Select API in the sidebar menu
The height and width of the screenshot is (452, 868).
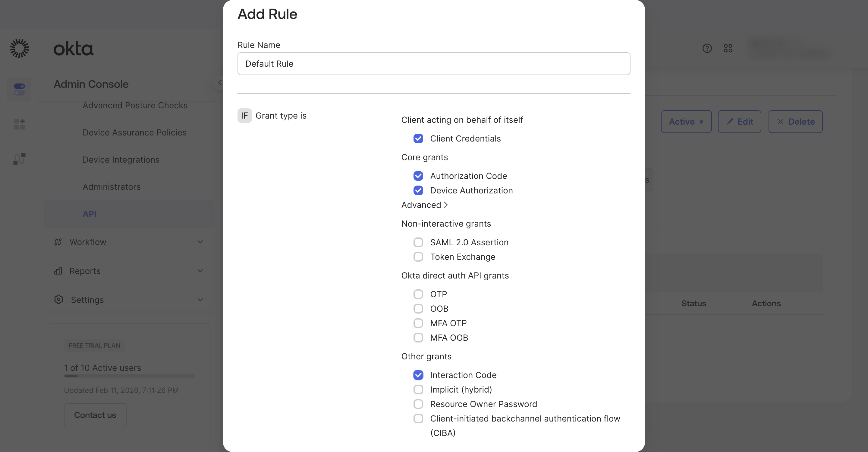(90, 214)
